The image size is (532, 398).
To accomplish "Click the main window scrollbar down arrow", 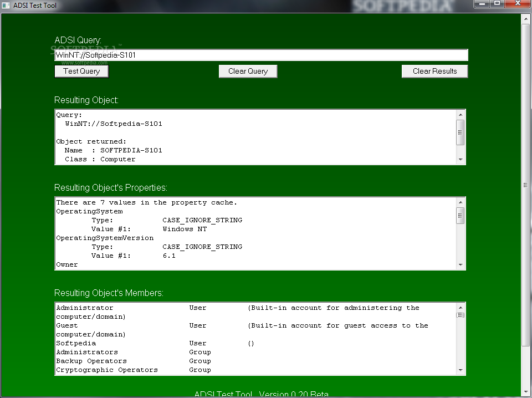I will [525, 391].
